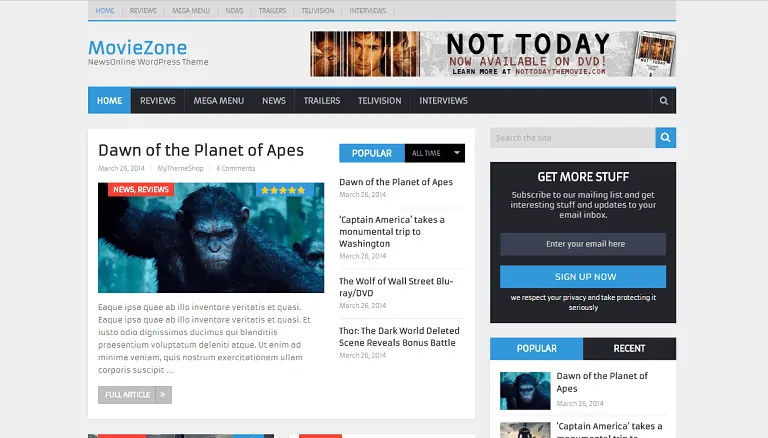Screen dimensions: 768x438
Task: Open sidebar Dawn of the Planet of Apes title
Action: coord(602,382)
